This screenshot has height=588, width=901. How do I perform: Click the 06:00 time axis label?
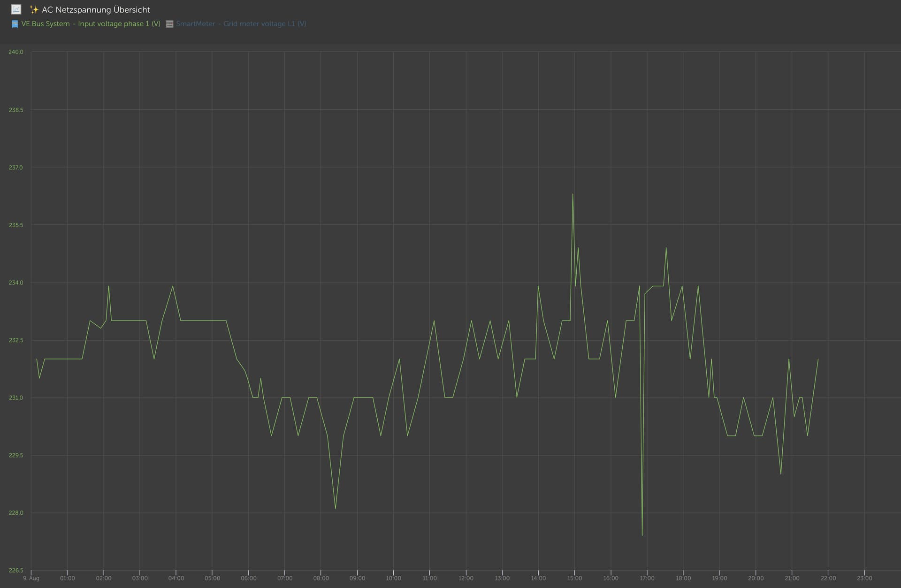pyautogui.click(x=248, y=578)
